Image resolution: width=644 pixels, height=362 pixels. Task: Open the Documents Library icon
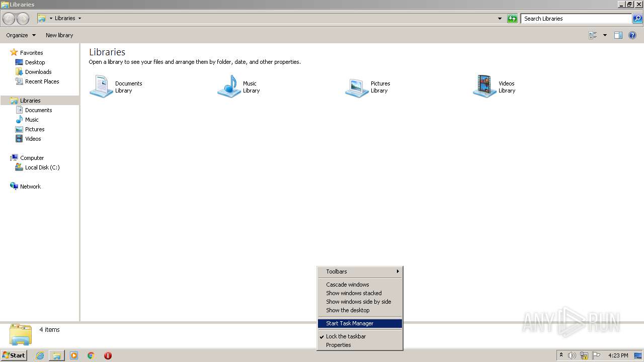coord(101,86)
